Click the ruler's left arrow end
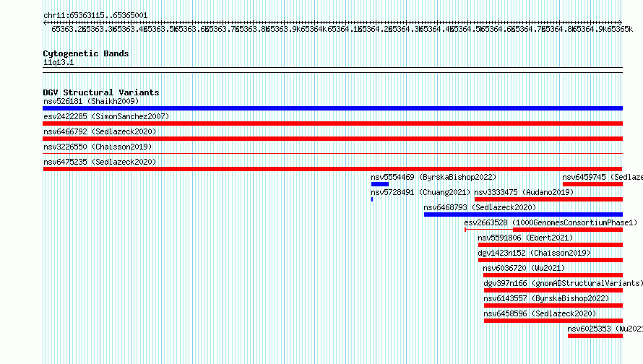 pyautogui.click(x=45, y=22)
